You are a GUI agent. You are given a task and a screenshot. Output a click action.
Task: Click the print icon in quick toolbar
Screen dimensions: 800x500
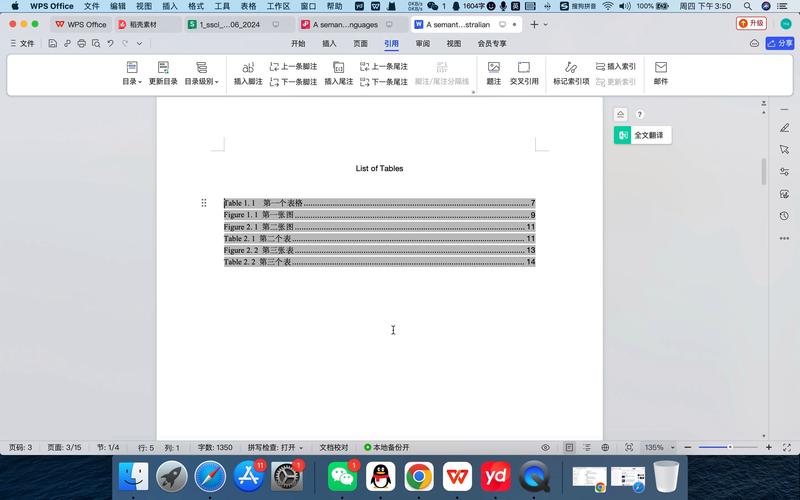(82, 43)
